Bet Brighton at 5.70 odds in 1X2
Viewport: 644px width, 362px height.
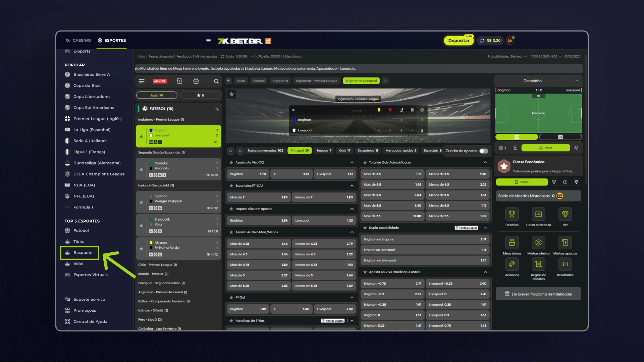[x=248, y=174]
